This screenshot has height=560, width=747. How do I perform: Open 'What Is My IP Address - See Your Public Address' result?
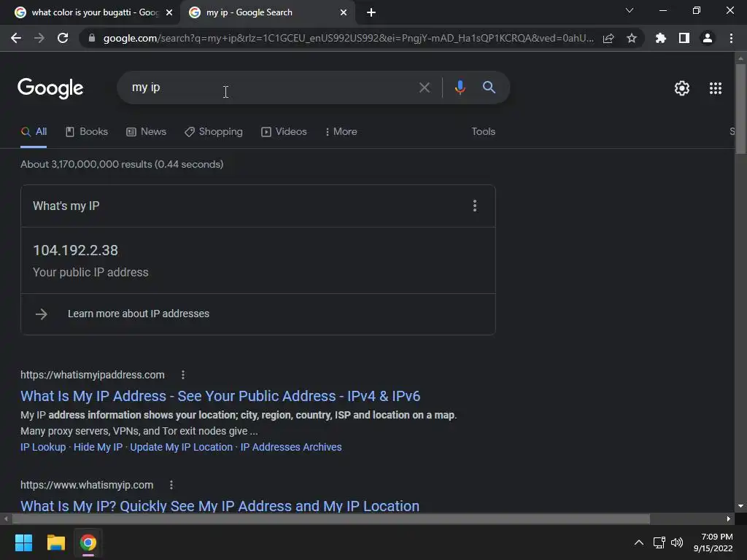(220, 396)
